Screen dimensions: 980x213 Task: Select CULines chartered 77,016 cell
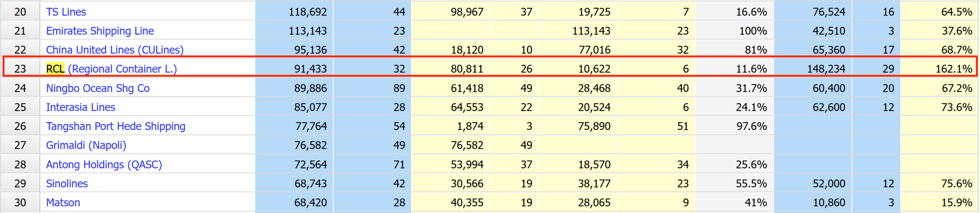point(578,49)
